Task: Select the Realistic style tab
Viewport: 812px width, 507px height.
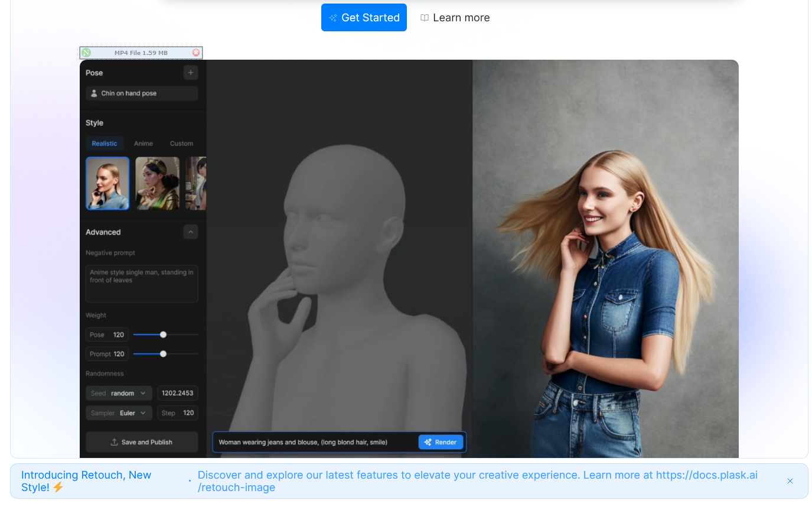Action: [105, 144]
